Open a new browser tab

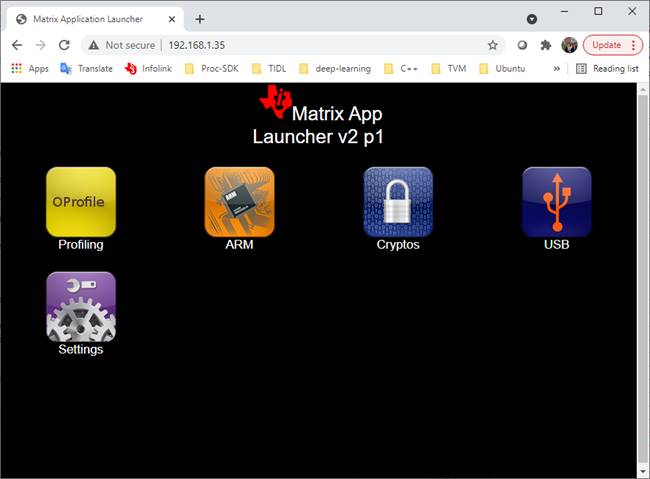[199, 19]
